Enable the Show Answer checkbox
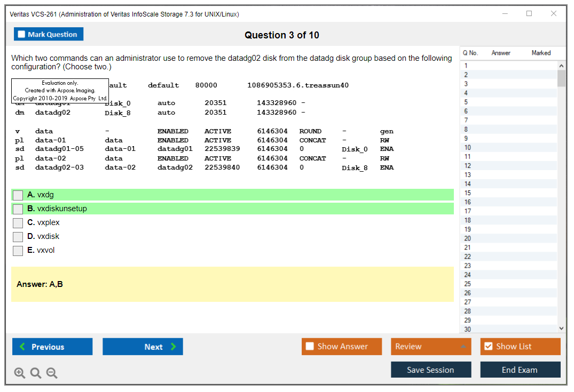Screen dimensions: 574x392 pos(310,347)
